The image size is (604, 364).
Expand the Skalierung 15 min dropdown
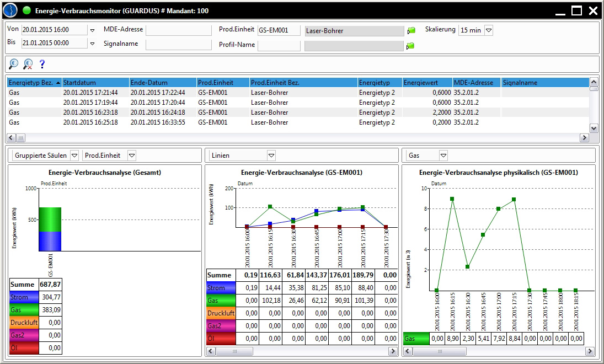[488, 30]
